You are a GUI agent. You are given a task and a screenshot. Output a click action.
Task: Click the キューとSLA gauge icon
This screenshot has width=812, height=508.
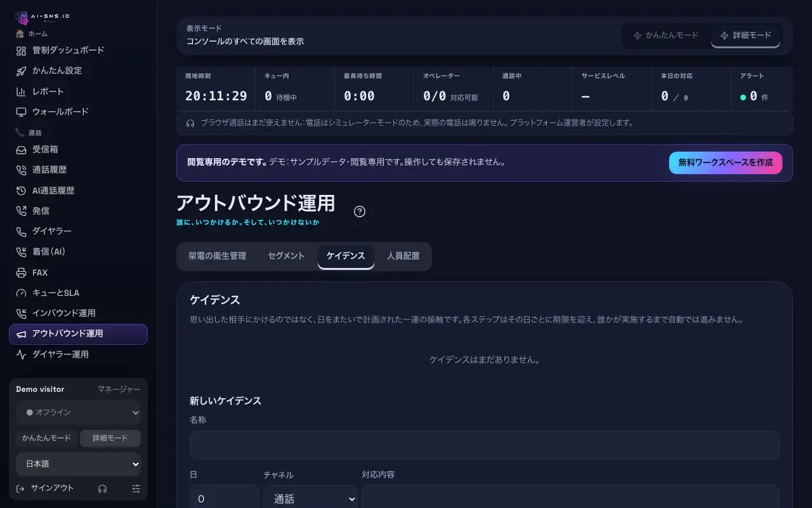[x=21, y=293]
